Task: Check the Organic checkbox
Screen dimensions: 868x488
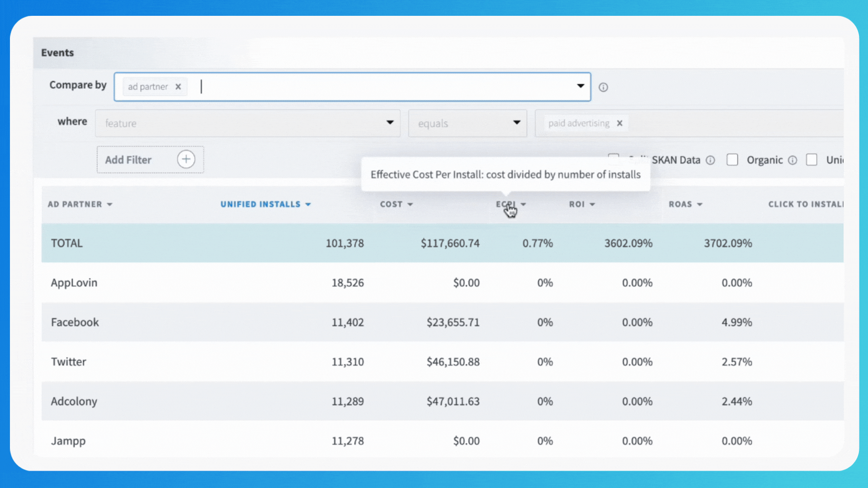Action: tap(732, 160)
